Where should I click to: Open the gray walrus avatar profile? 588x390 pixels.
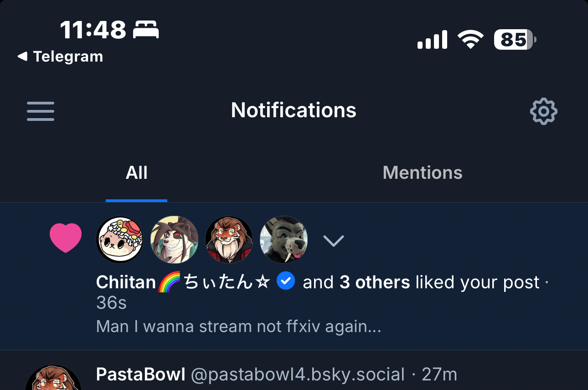coord(284,240)
